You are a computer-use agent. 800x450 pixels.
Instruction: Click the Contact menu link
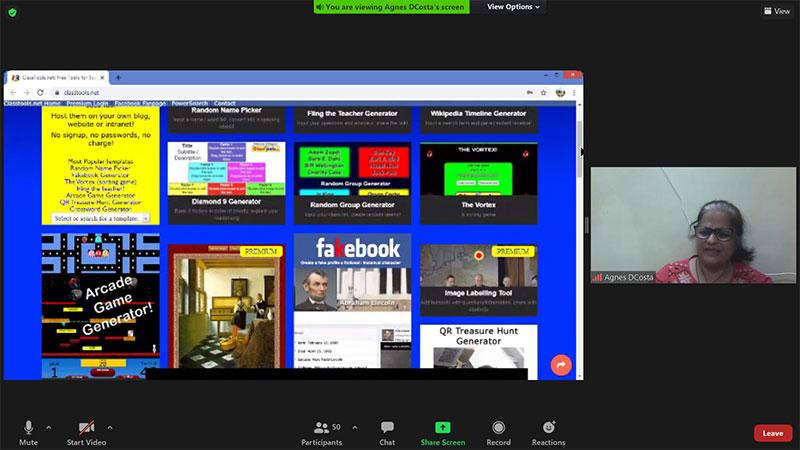point(224,103)
